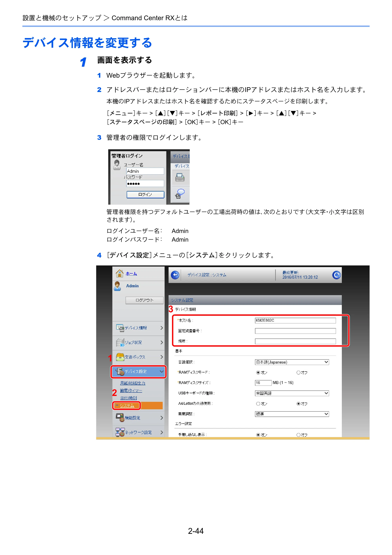Screen dimensions: 392x555
Task: Click the blue back arrow icon
Action: tap(175, 275)
